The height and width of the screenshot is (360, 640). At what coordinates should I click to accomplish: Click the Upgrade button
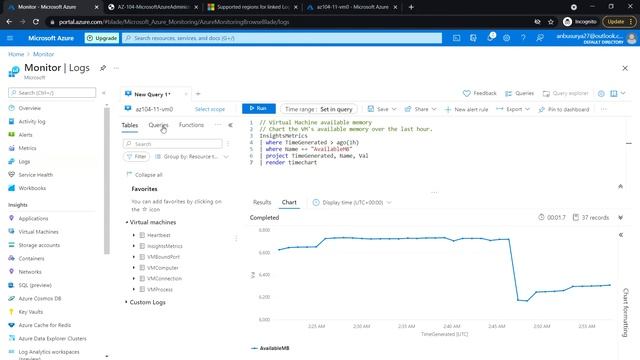click(x=102, y=38)
